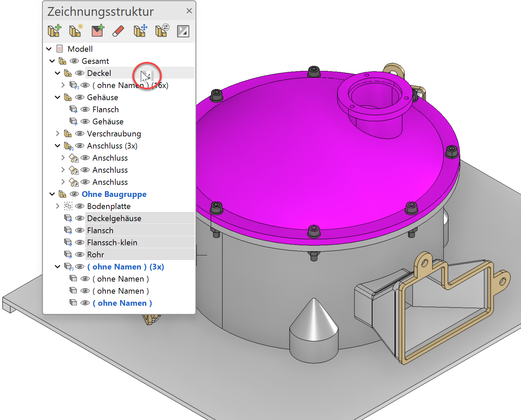The image size is (521, 420).
Task: Close the Zeichnungsstruktur panel
Action: (189, 11)
